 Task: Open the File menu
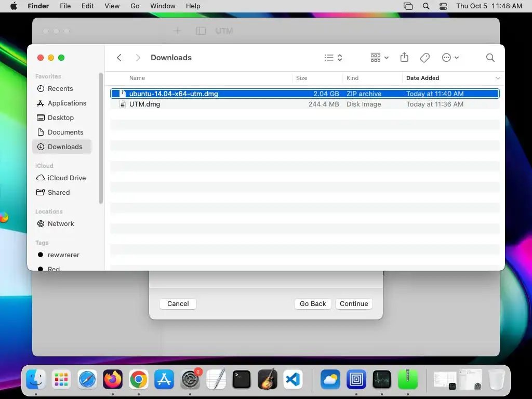(65, 6)
